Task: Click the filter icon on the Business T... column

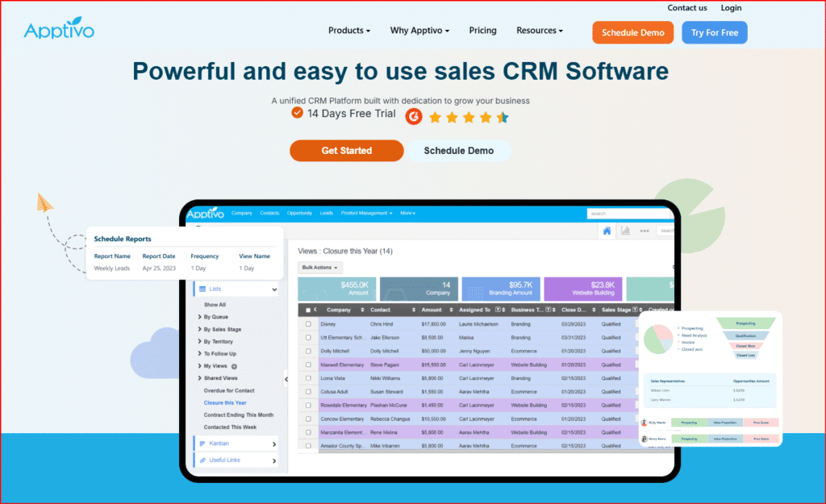Action: pyautogui.click(x=549, y=310)
